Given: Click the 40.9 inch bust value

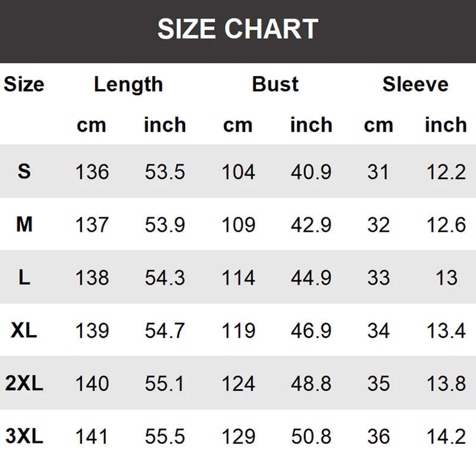Looking at the screenshot, I should (x=311, y=172).
